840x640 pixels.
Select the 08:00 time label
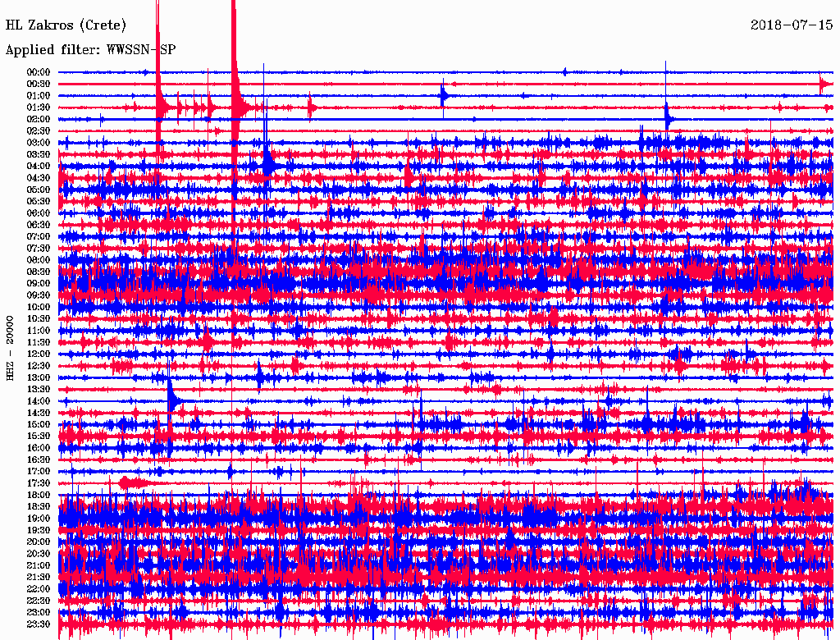39,260
